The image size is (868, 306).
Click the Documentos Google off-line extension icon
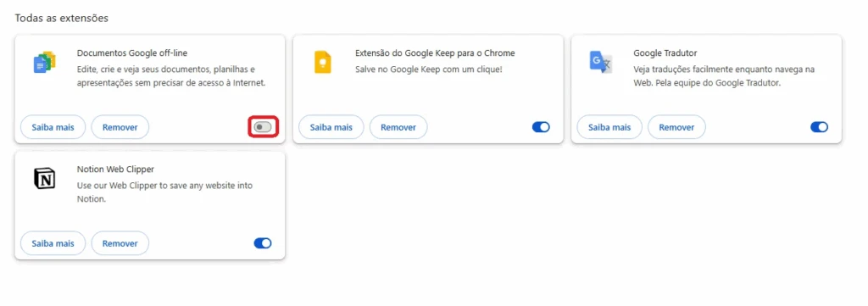tap(44, 63)
